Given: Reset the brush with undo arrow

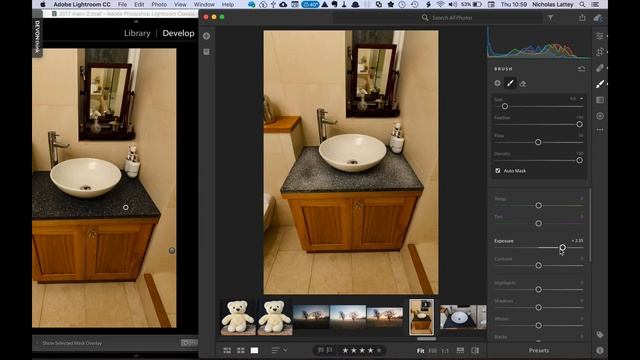Looking at the screenshot, I should [581, 69].
